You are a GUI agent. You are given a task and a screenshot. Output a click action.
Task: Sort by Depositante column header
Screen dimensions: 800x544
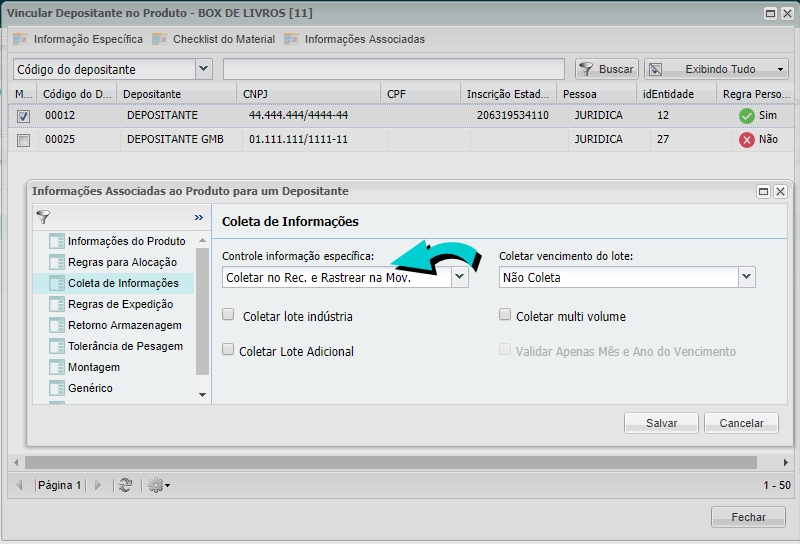176,94
